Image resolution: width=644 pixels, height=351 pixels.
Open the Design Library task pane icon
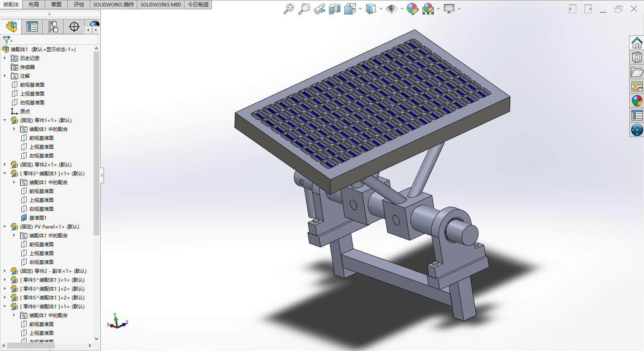(x=637, y=57)
